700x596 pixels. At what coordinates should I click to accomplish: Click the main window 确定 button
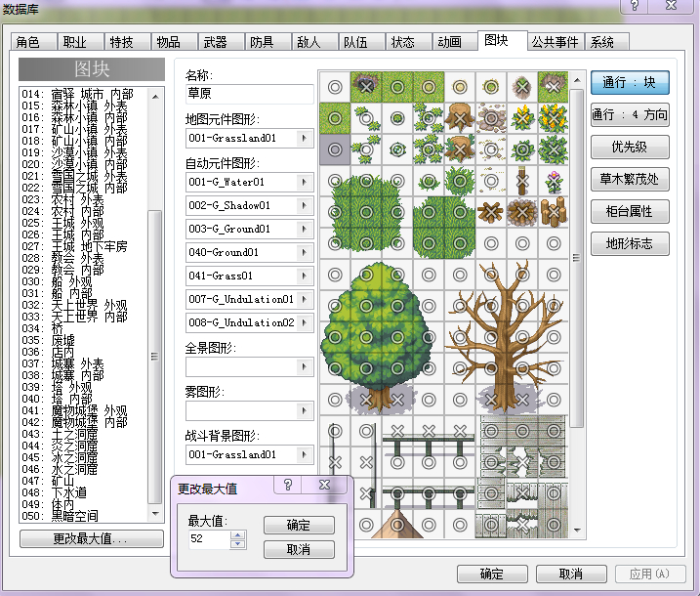492,574
